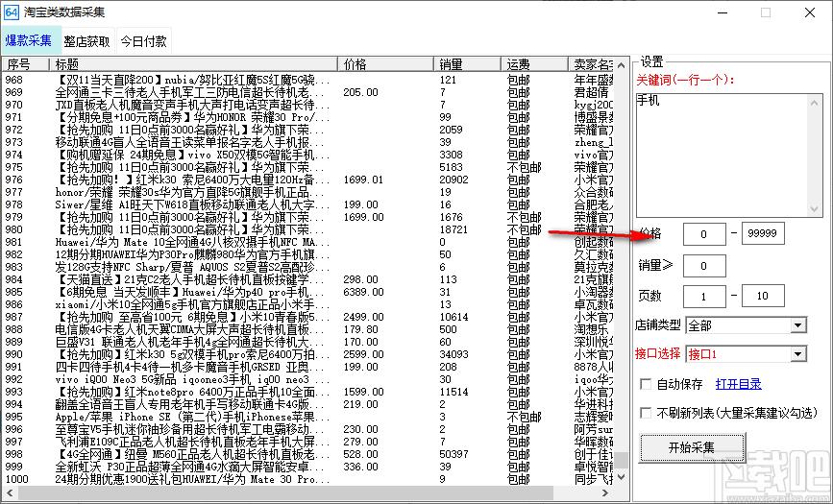Sort by the 序号 column header

pos(25,64)
